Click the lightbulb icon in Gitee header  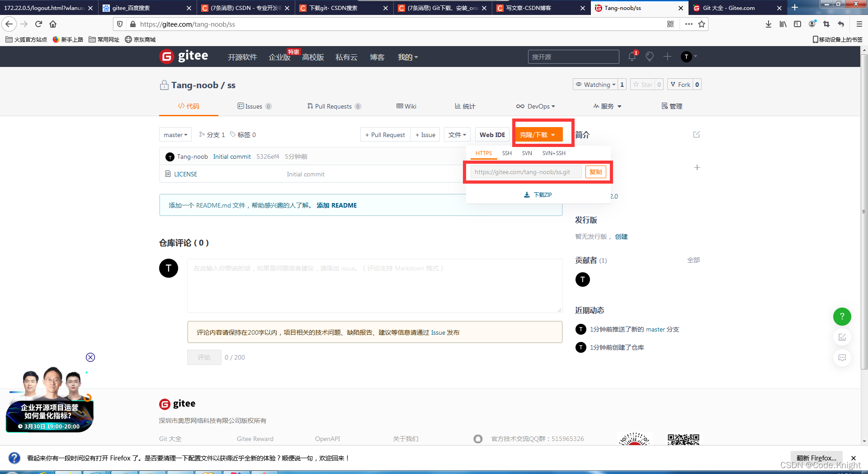(650, 57)
